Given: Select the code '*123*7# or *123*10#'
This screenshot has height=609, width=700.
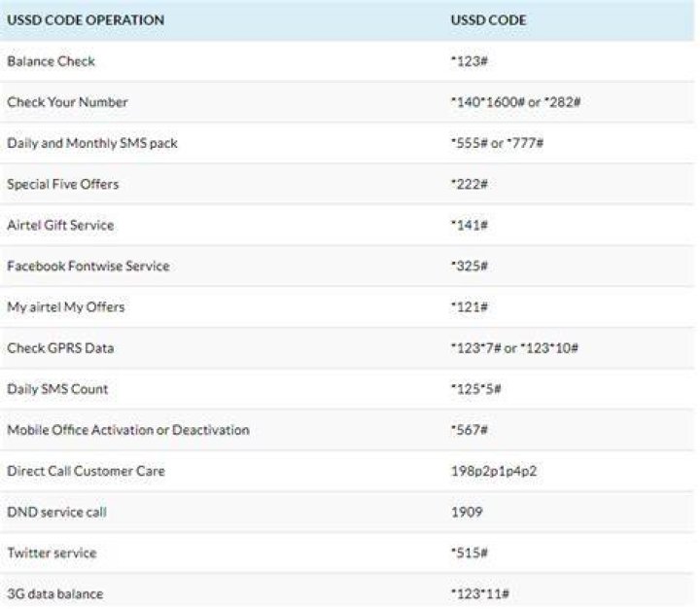Looking at the screenshot, I should [x=514, y=348].
